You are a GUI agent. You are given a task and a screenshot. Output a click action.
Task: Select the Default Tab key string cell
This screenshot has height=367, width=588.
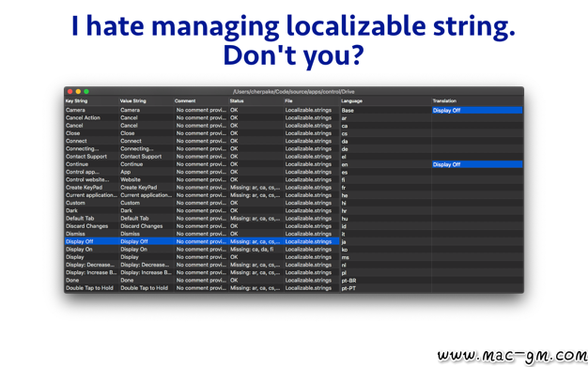click(91, 218)
